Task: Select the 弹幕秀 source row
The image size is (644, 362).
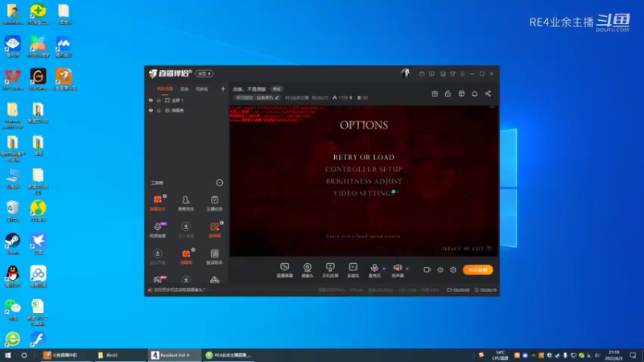Action: [x=187, y=110]
